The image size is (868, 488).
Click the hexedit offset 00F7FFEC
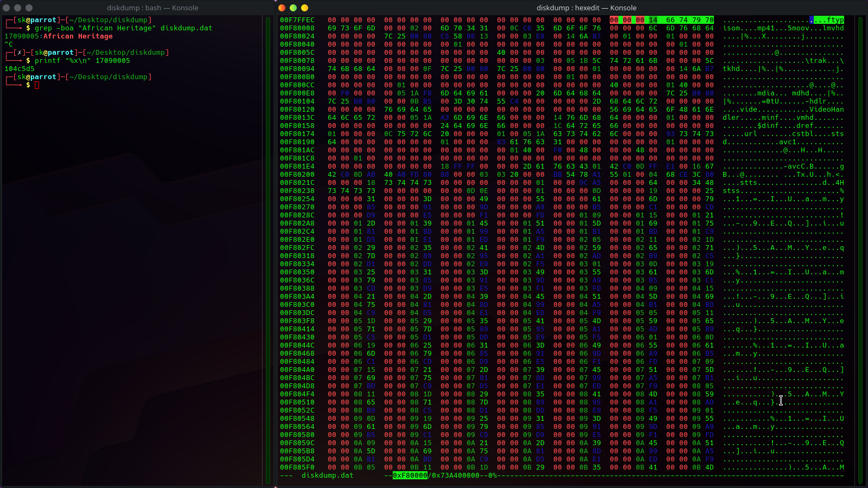(297, 20)
